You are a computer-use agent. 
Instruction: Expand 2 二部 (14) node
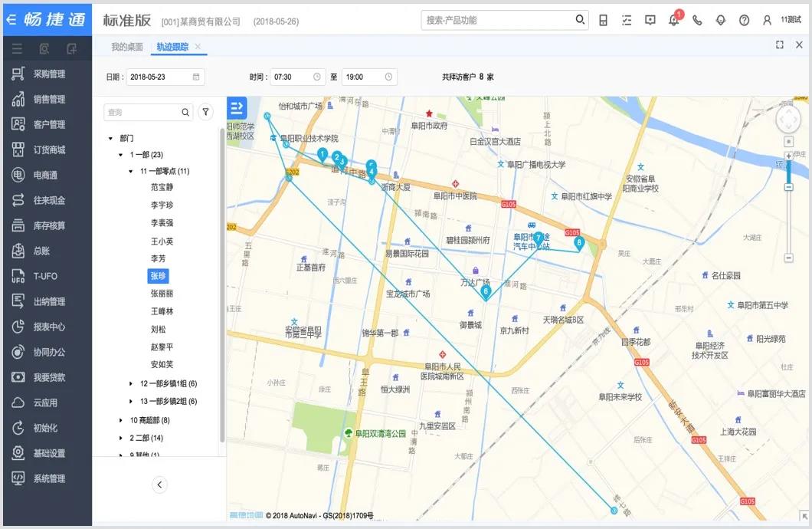(121, 438)
